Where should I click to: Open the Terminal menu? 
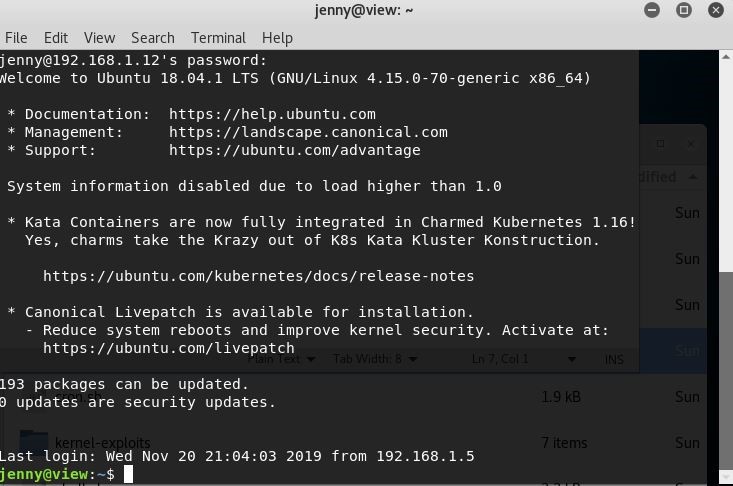point(218,38)
